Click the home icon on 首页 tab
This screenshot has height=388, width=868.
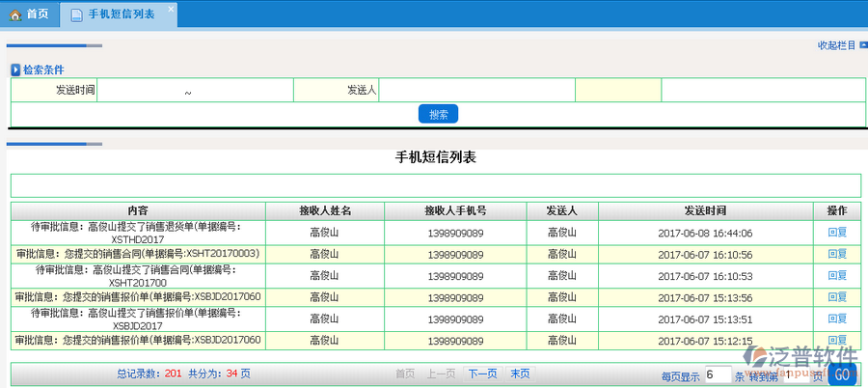(x=14, y=14)
